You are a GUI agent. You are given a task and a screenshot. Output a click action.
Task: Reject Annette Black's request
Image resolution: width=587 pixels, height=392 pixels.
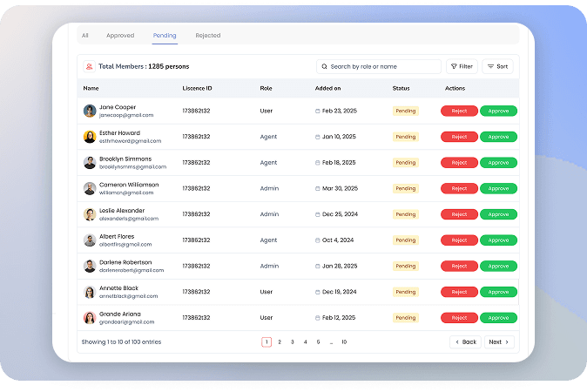tap(459, 292)
